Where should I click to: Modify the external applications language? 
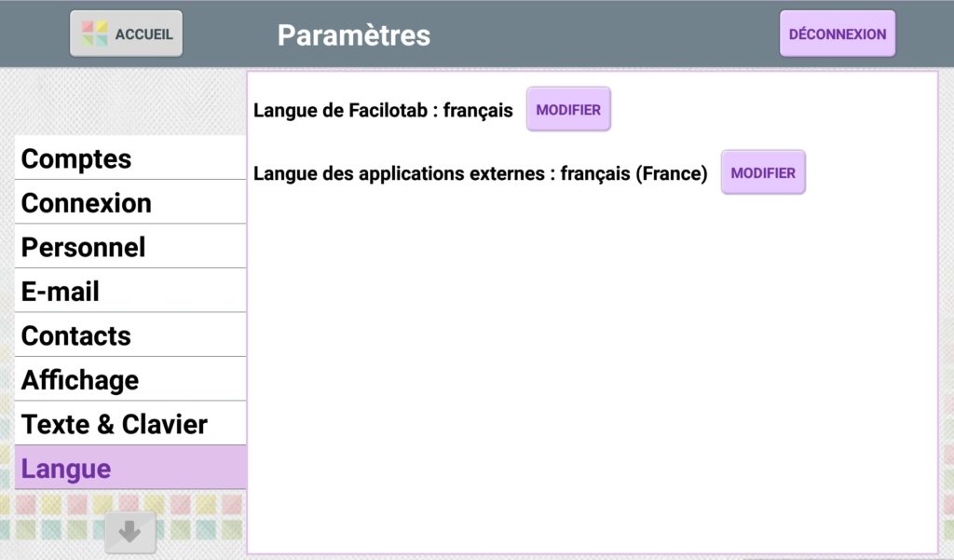coord(763,172)
